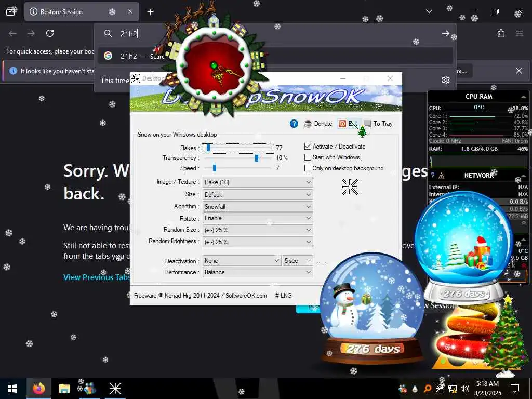Select the 21h2 Google search suggestion
The image size is (532, 399).
(x=275, y=56)
